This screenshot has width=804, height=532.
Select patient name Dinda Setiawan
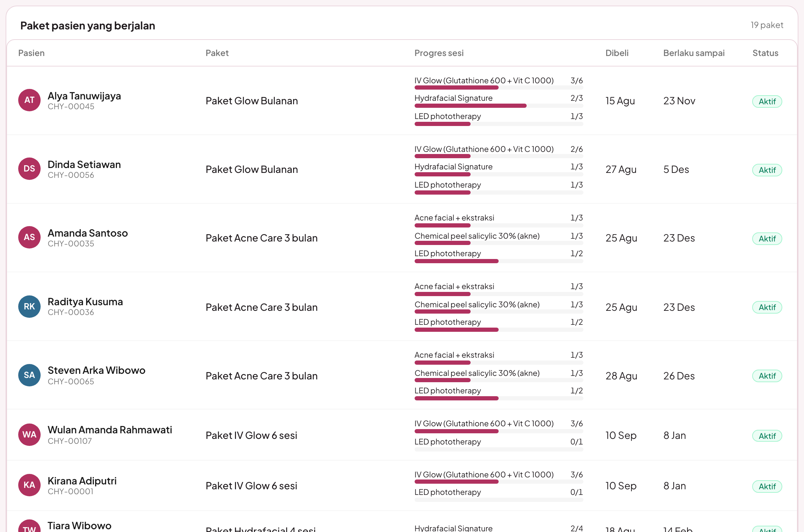pyautogui.click(x=84, y=164)
